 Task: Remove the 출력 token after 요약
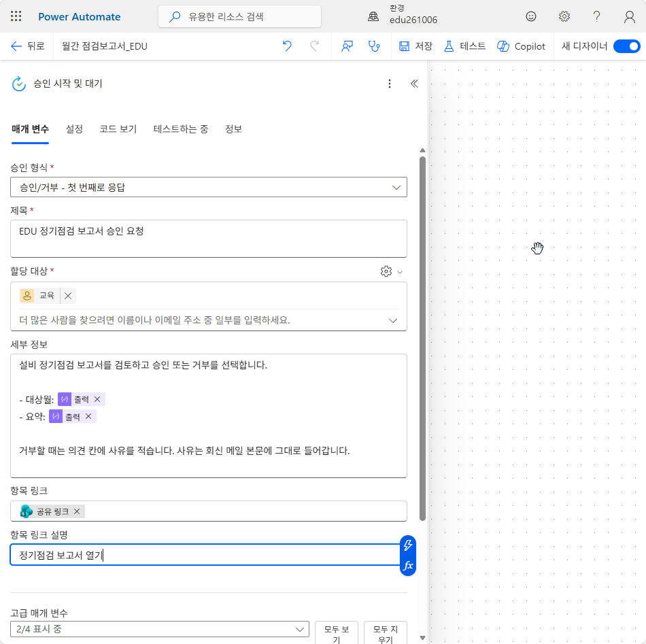click(x=88, y=417)
